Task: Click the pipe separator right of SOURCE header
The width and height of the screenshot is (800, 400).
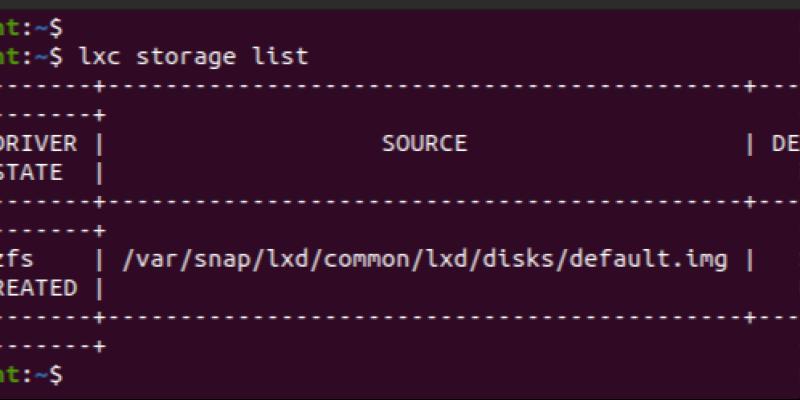Action: coord(749,143)
